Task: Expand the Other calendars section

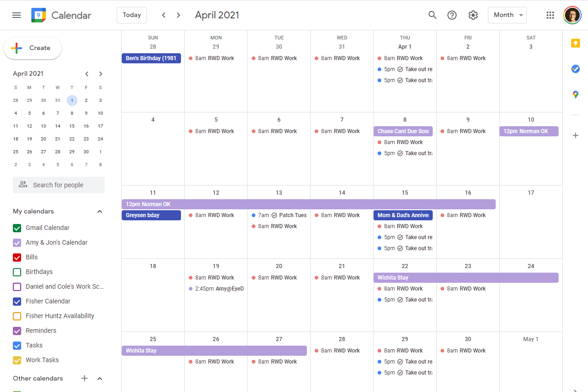Action: (x=100, y=378)
